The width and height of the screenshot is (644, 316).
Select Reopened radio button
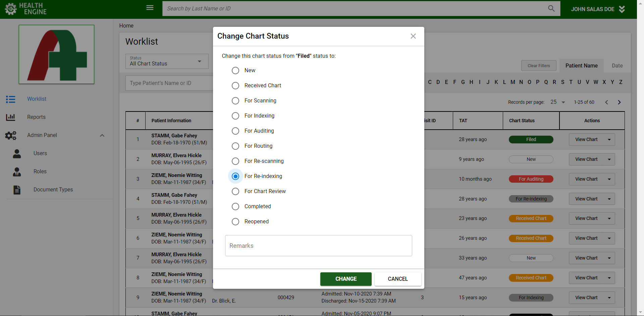pyautogui.click(x=235, y=222)
